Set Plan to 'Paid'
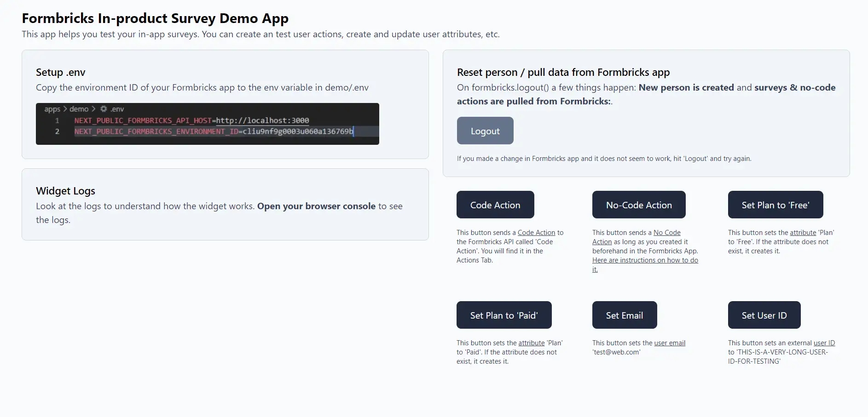The image size is (868, 417). click(504, 315)
